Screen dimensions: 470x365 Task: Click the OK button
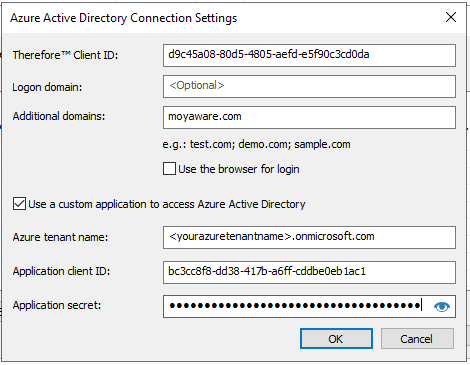[336, 339]
